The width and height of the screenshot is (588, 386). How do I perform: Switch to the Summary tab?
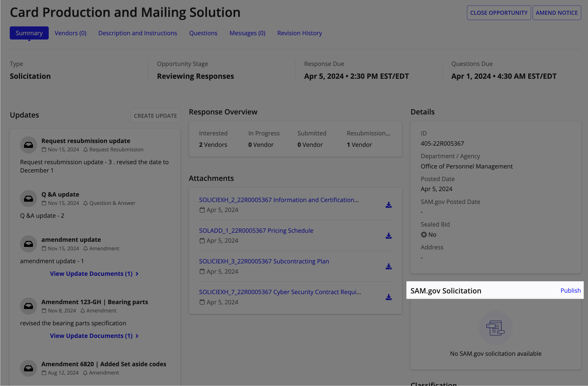tap(29, 33)
